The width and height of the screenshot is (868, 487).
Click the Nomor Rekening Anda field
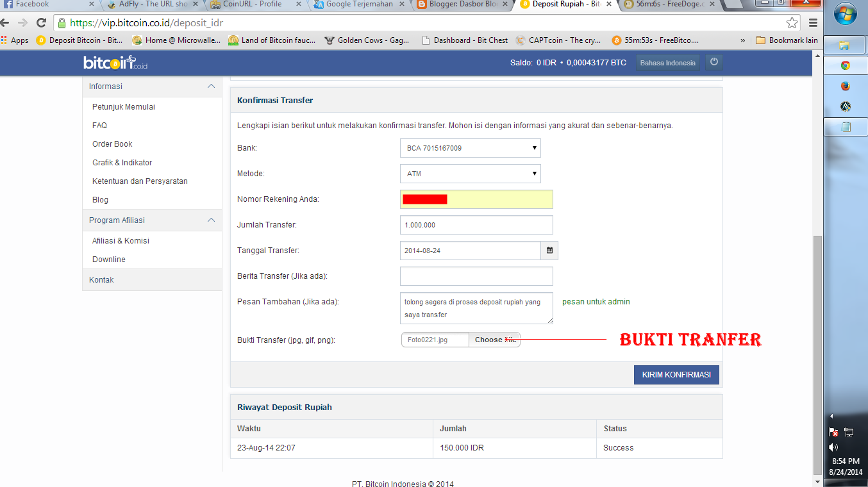pyautogui.click(x=476, y=199)
